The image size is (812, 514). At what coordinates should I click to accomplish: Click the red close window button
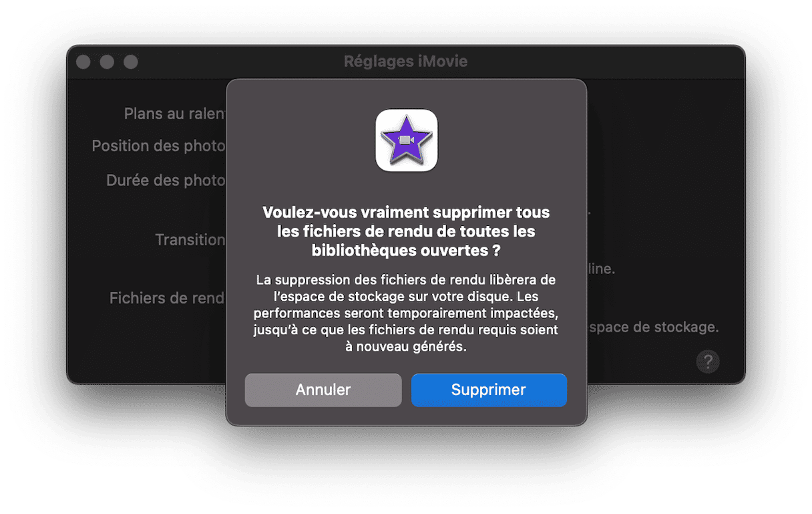tap(83, 62)
